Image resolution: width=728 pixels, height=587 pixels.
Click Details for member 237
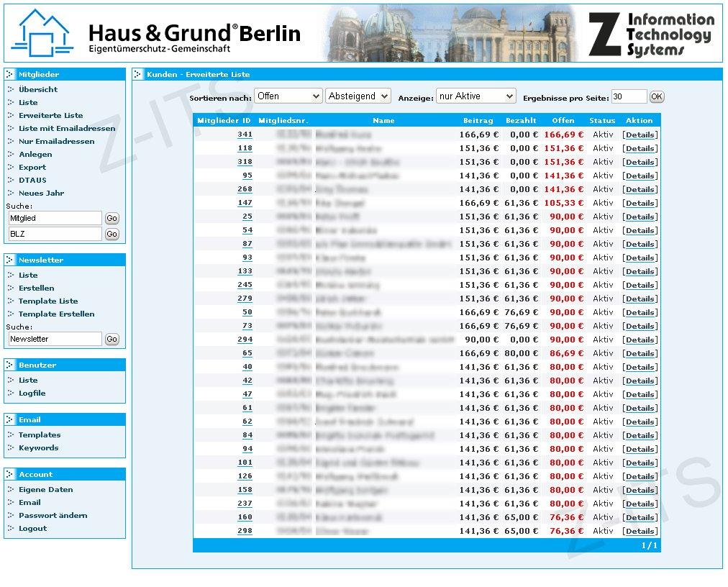pos(640,504)
